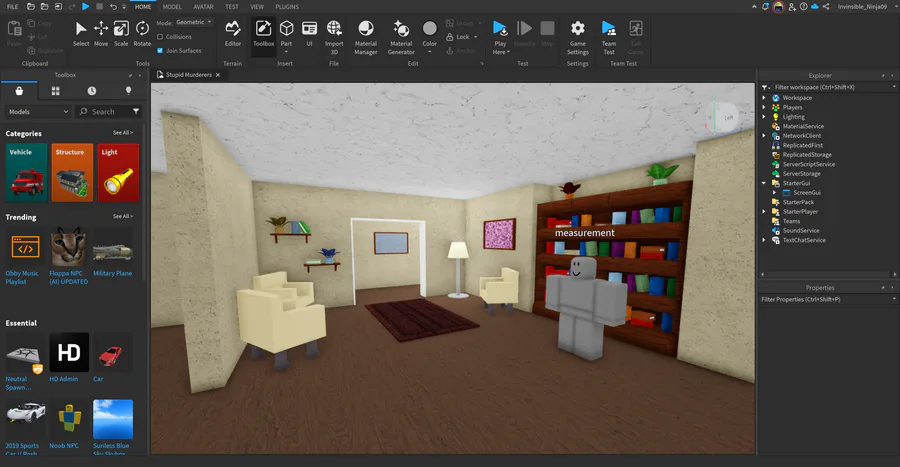The width and height of the screenshot is (900, 467).
Task: Expand the StarterPlayer tree node
Action: [x=764, y=212]
